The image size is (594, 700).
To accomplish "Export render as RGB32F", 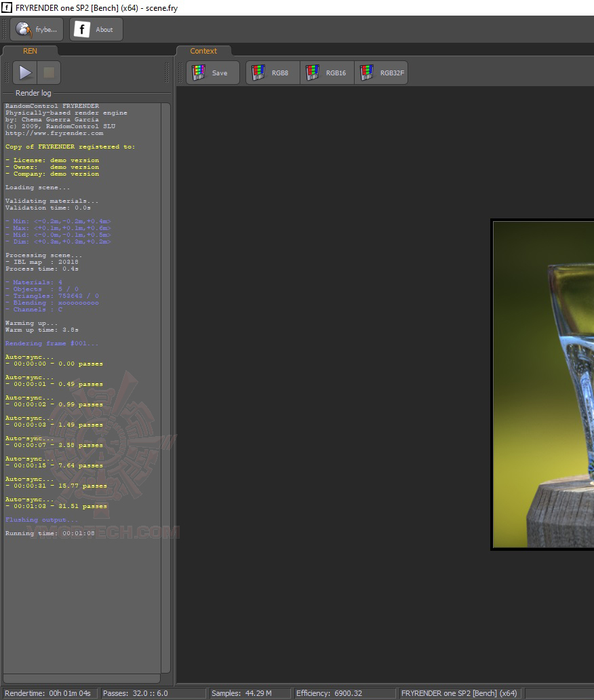I will pyautogui.click(x=381, y=73).
